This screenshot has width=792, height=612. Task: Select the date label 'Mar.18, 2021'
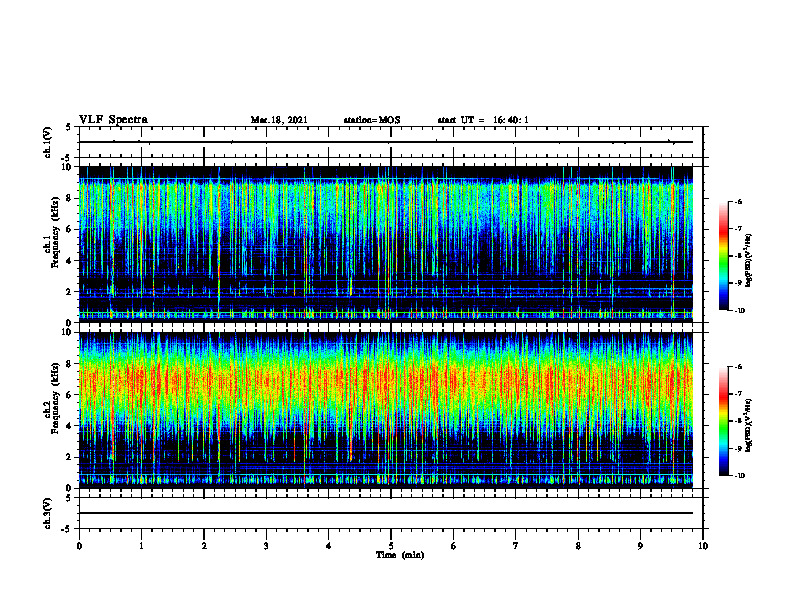tap(279, 120)
